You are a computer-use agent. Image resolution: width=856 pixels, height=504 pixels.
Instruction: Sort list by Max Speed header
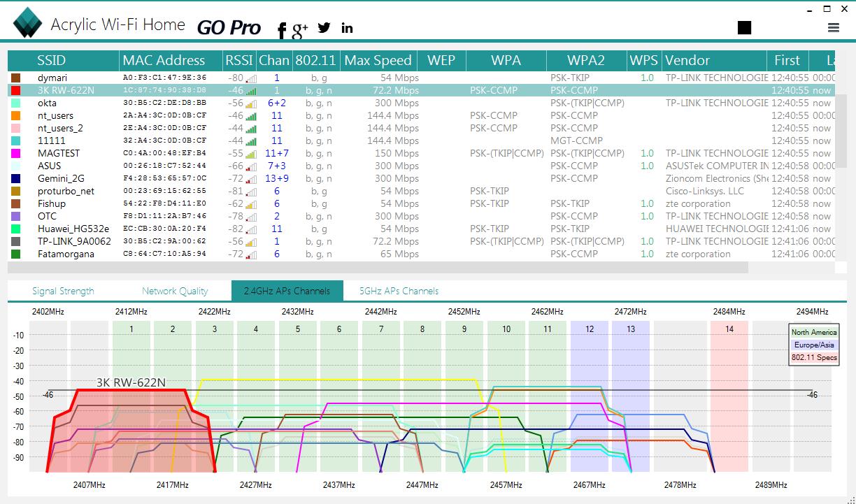[x=378, y=60]
